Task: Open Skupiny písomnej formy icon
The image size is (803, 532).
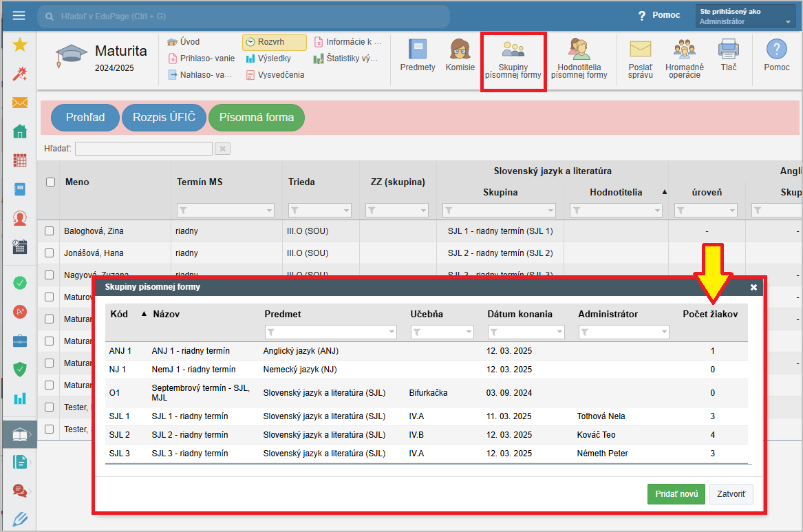Action: point(513,61)
